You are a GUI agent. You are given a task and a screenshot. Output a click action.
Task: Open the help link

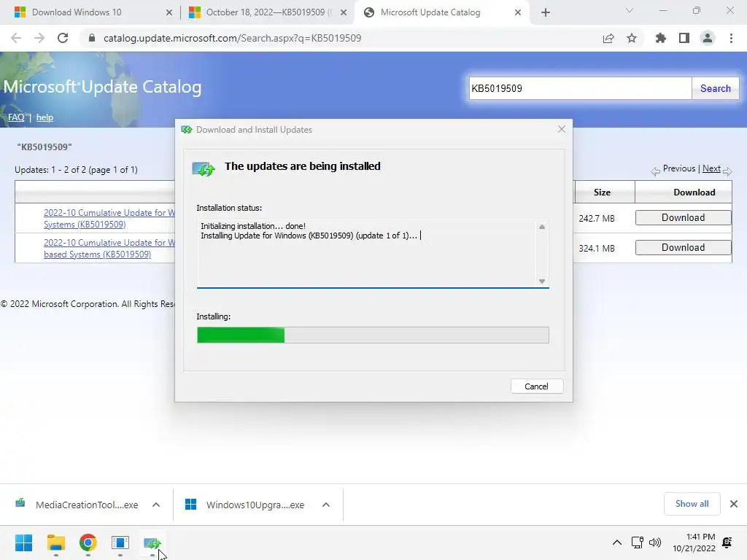(x=44, y=117)
